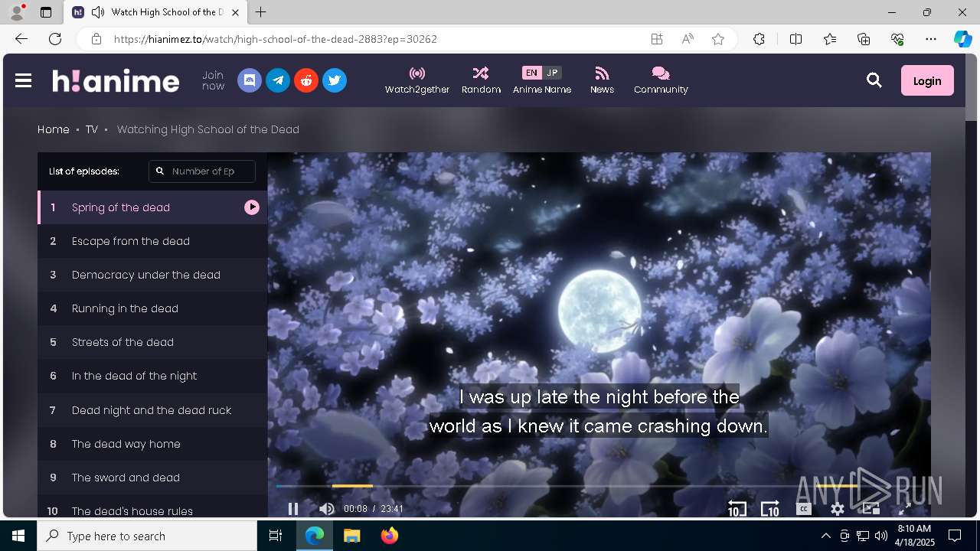This screenshot has height=551, width=980.
Task: Open Edge Settings and more menu
Action: pos(931,39)
